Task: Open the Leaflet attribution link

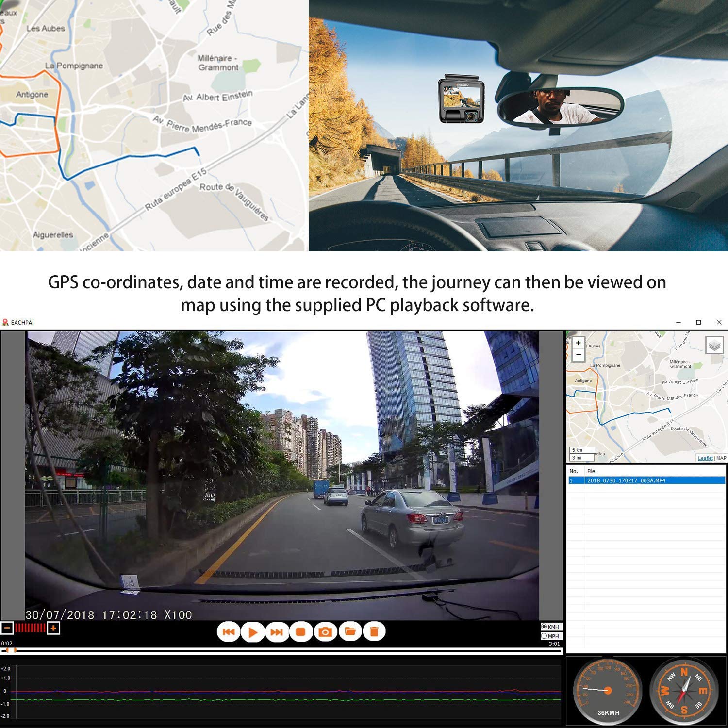Action: coord(706,458)
